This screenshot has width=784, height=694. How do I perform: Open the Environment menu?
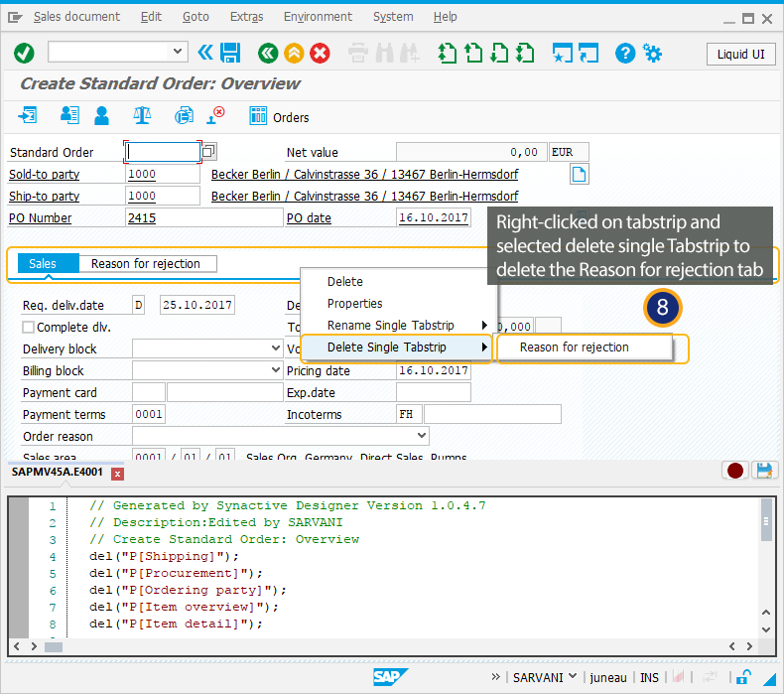click(x=318, y=17)
